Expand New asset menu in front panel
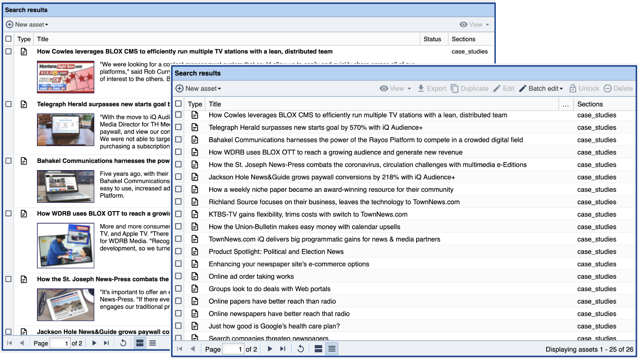 click(199, 88)
